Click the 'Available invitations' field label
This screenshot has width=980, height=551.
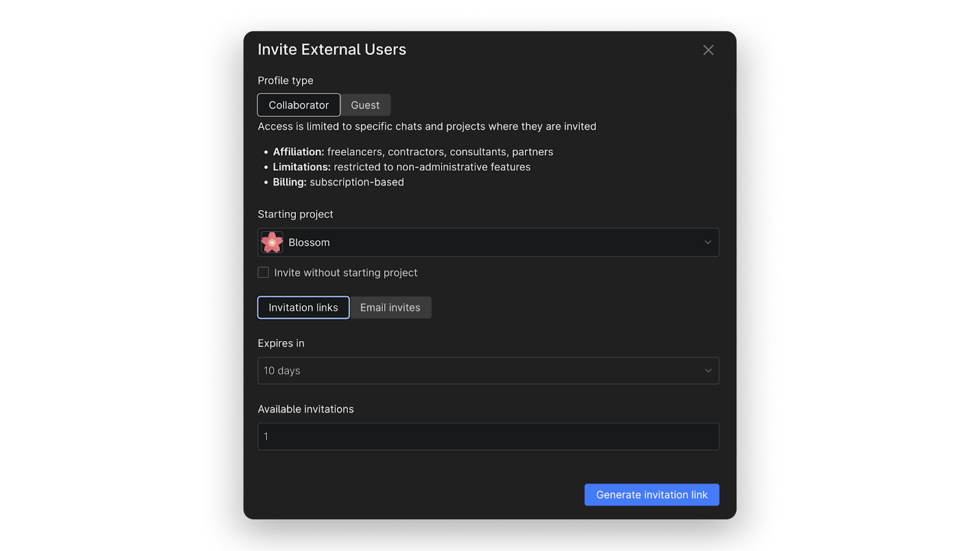[x=306, y=409]
